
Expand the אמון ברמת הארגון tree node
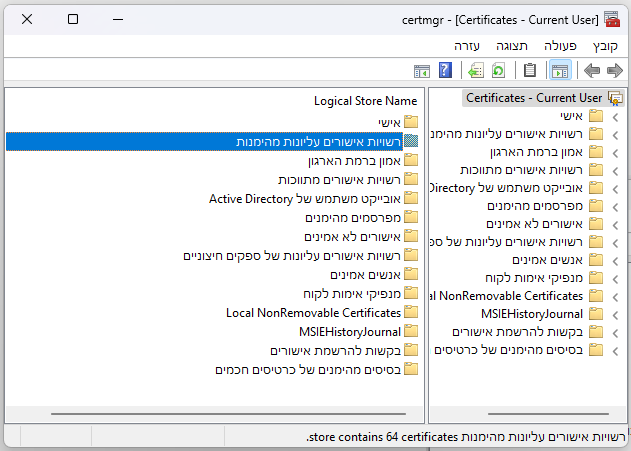coord(615,152)
